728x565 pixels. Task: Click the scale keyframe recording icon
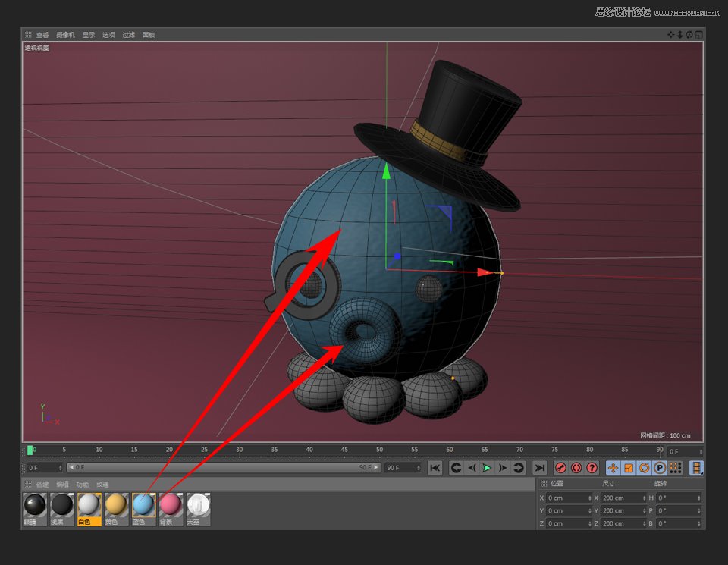click(x=629, y=468)
